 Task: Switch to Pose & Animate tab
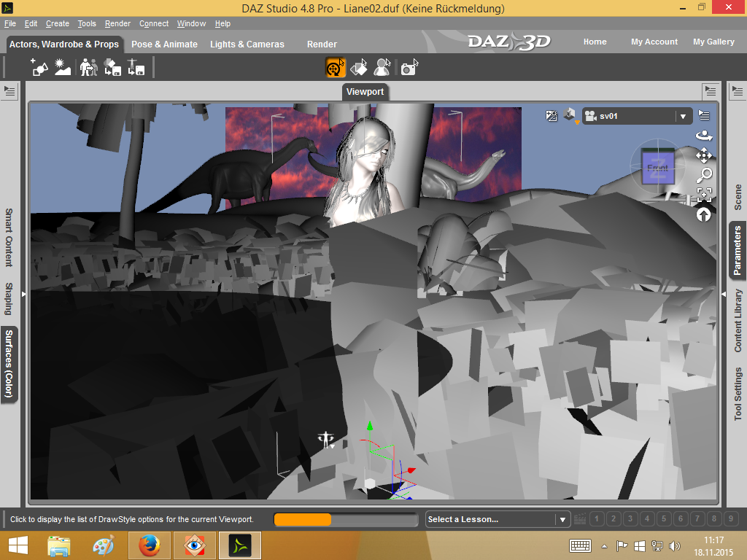pos(164,44)
